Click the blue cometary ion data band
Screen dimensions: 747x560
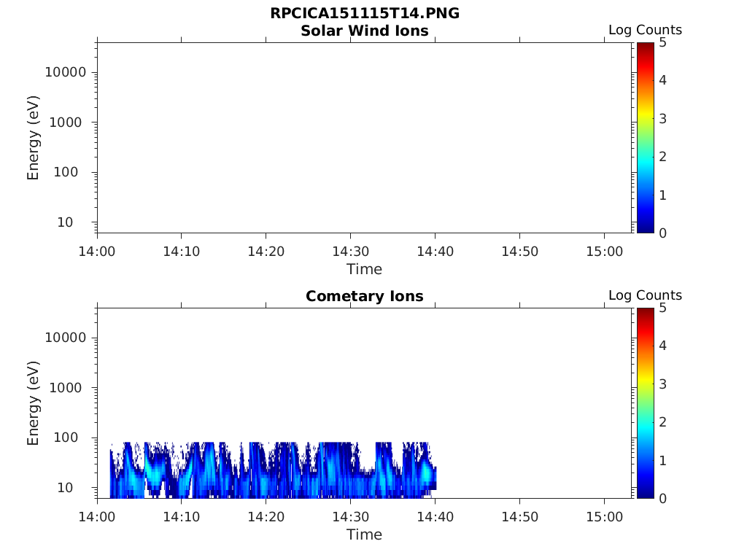click(x=273, y=470)
